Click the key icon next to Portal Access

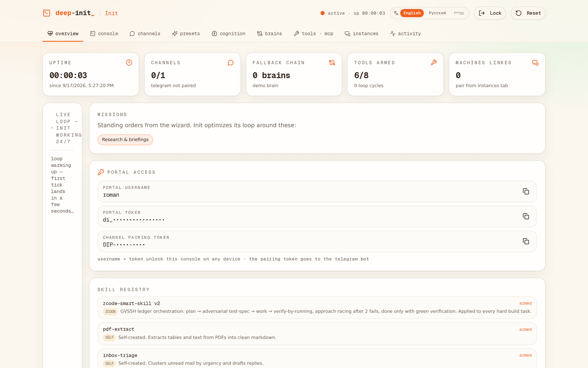(101, 172)
